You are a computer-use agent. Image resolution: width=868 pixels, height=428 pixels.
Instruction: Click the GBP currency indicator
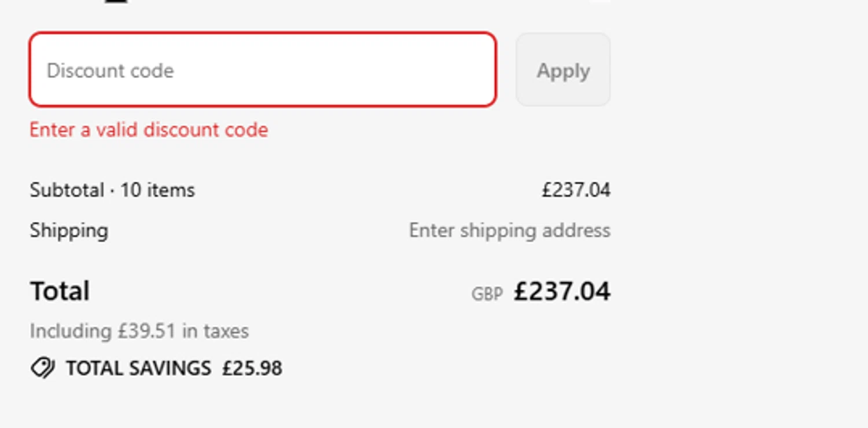[x=487, y=294]
